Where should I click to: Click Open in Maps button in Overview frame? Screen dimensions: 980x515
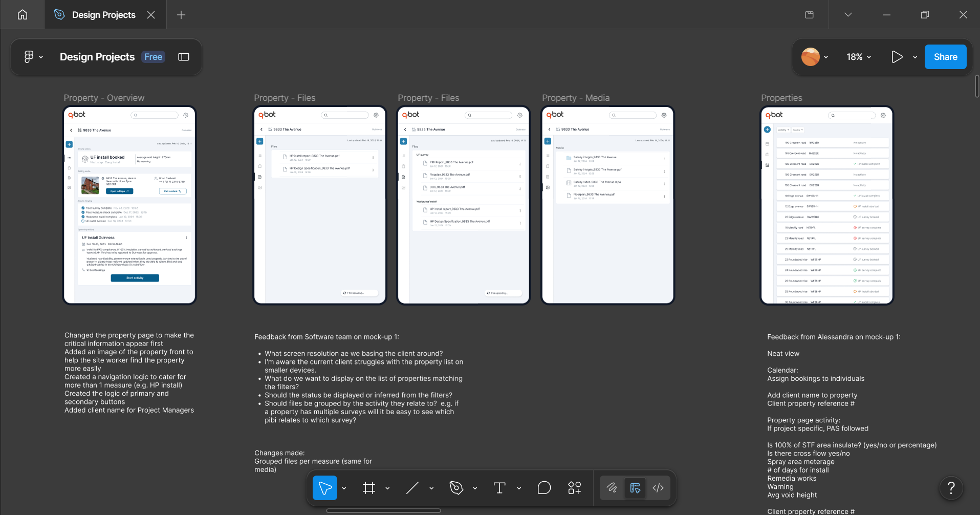click(x=119, y=191)
